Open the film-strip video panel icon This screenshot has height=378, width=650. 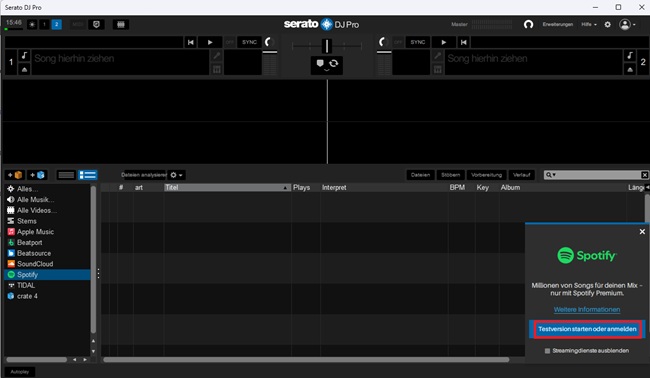(121, 24)
